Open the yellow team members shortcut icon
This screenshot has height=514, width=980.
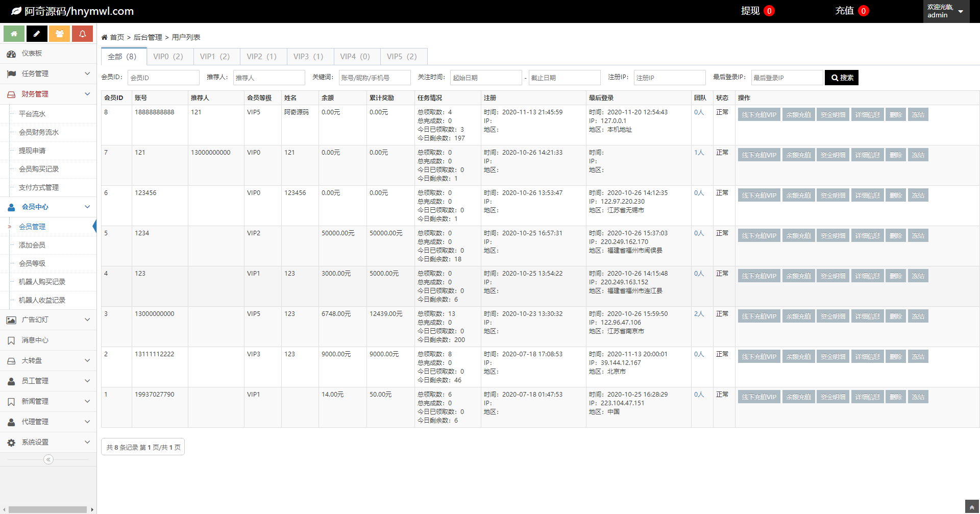tap(60, 34)
